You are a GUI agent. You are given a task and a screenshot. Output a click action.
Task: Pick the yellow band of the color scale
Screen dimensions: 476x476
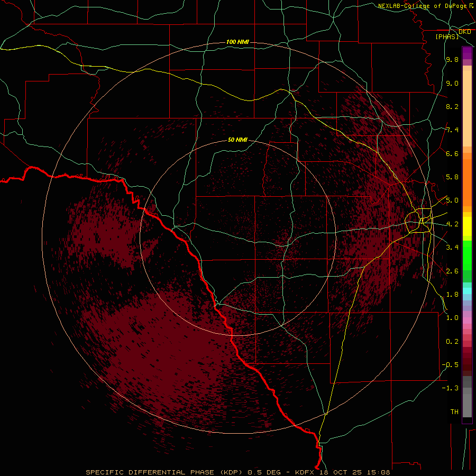(467, 226)
